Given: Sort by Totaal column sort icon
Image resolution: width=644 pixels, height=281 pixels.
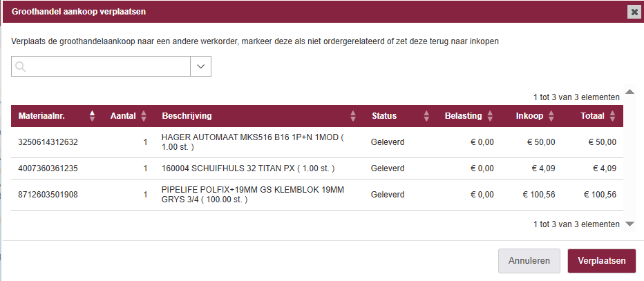Looking at the screenshot, I should click(612, 116).
